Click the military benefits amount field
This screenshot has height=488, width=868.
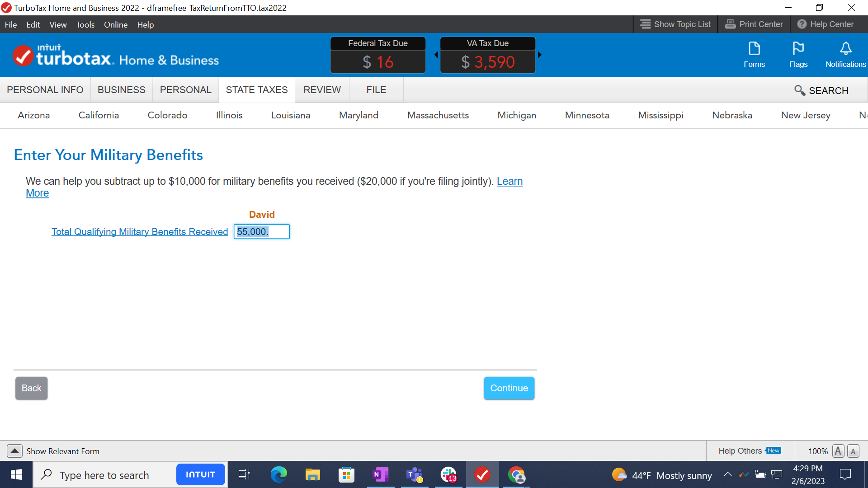point(262,232)
